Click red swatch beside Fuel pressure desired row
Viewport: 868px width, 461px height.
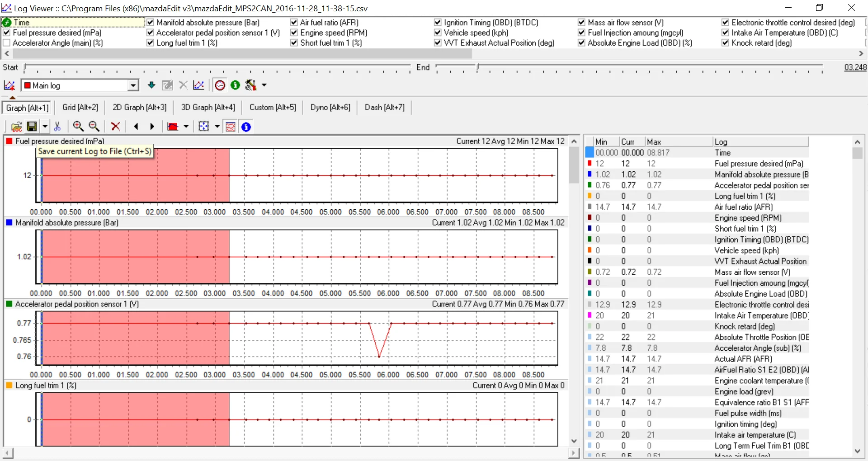(590, 163)
